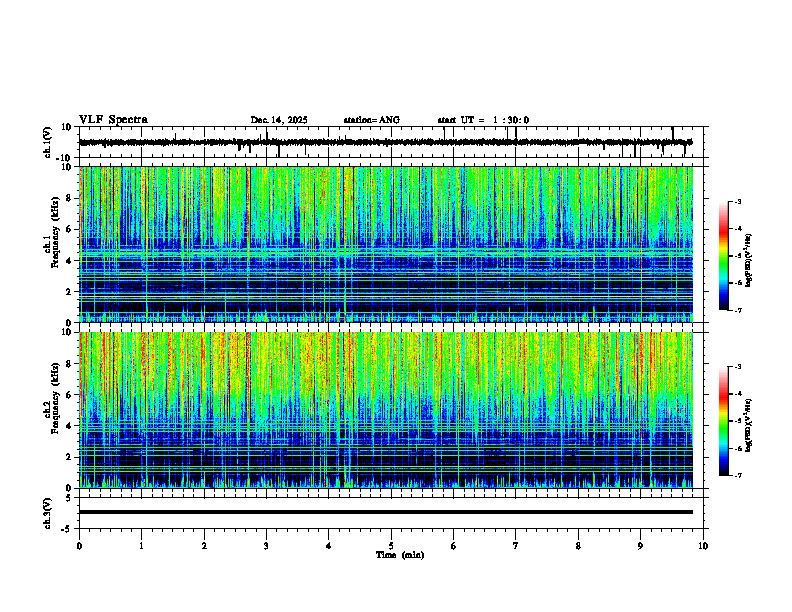Click the '-7' label on ch.2 color scale
The image size is (792, 612).
[738, 475]
